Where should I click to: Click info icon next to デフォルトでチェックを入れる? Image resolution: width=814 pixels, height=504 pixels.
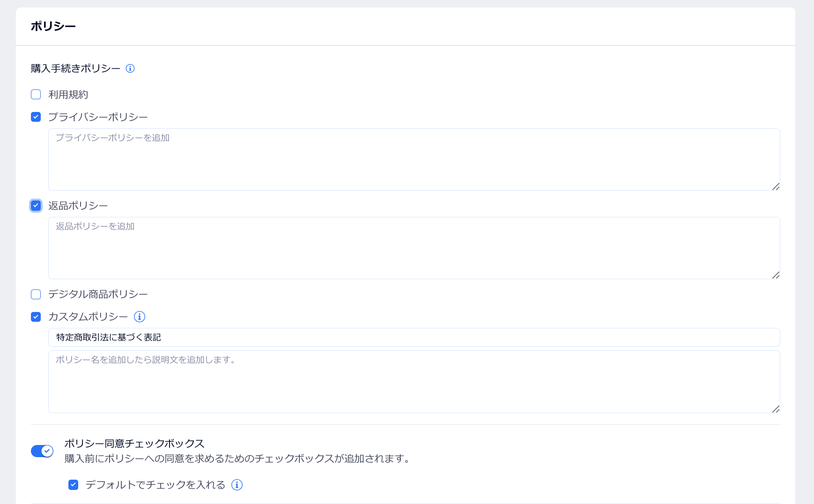pyautogui.click(x=237, y=485)
